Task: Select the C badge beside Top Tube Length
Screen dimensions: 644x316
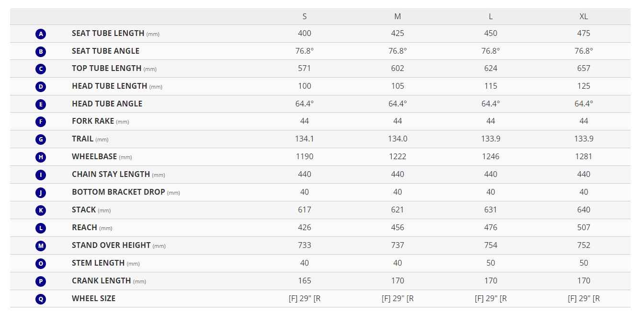Action: click(x=41, y=69)
